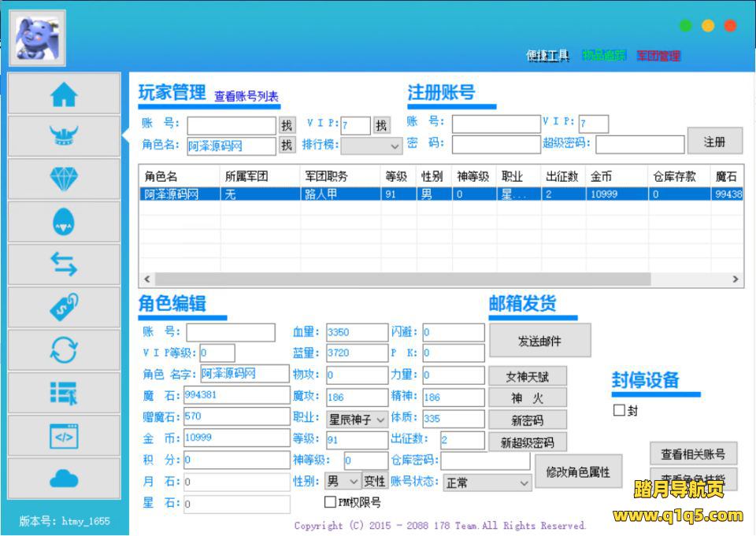Click the 注册 register button
This screenshot has width=756, height=536.
(x=714, y=142)
